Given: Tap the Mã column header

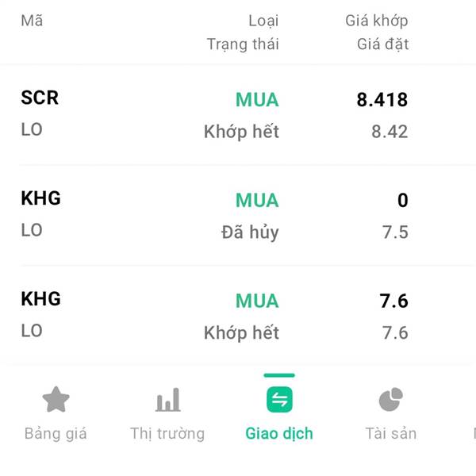Looking at the screenshot, I should pos(32,21).
